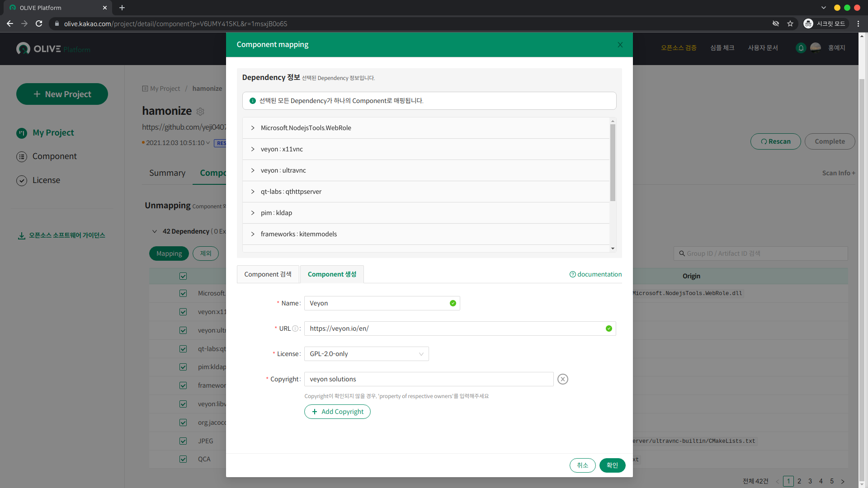This screenshot has height=488, width=868.
Task: Expand the pim : kldap dependency row
Action: point(253,213)
